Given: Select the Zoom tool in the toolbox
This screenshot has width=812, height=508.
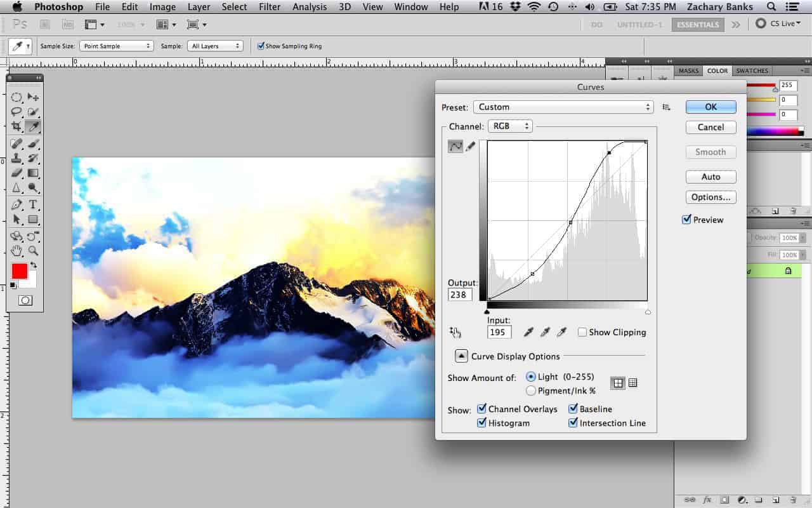Looking at the screenshot, I should 33,250.
